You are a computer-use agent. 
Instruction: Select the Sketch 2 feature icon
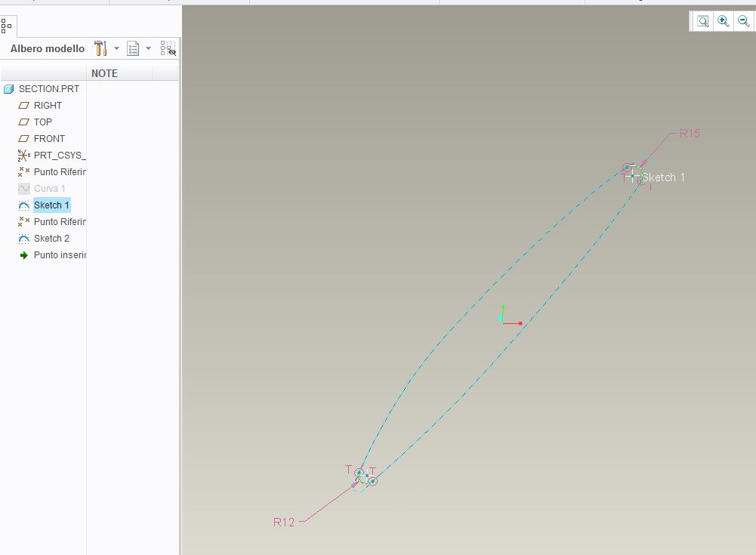click(23, 238)
